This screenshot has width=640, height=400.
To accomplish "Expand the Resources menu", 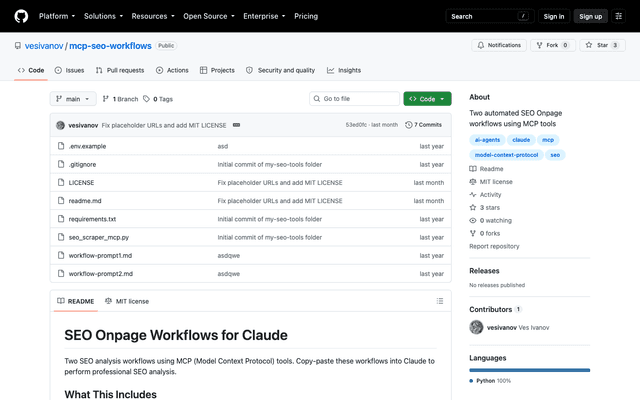I will coord(153,16).
